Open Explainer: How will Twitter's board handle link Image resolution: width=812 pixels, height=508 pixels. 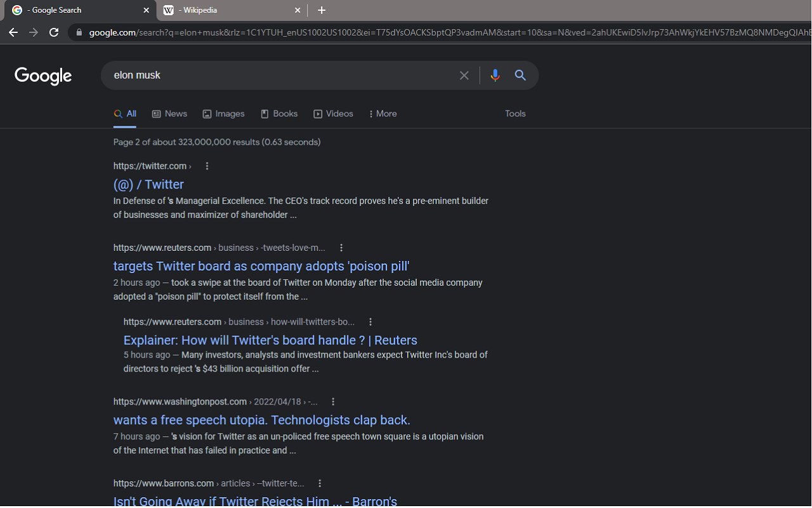(270, 340)
